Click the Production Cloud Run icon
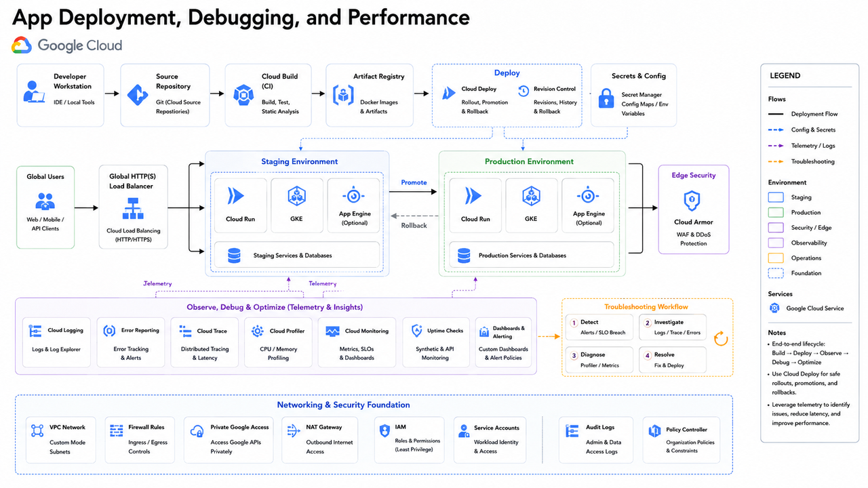 tap(473, 196)
